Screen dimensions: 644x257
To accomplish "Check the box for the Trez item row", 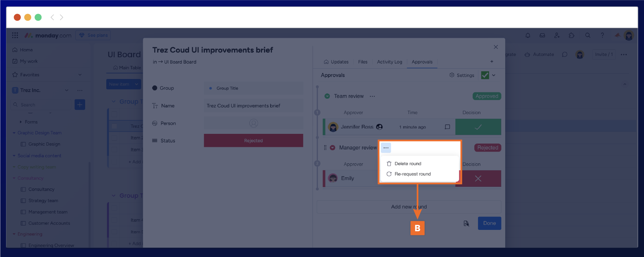I will tap(114, 126).
